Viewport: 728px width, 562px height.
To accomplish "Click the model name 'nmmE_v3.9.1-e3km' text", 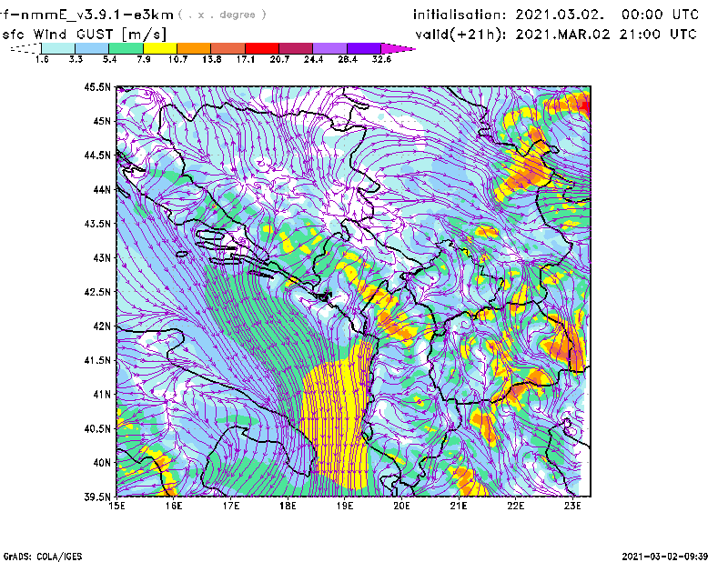I will coord(97,15).
